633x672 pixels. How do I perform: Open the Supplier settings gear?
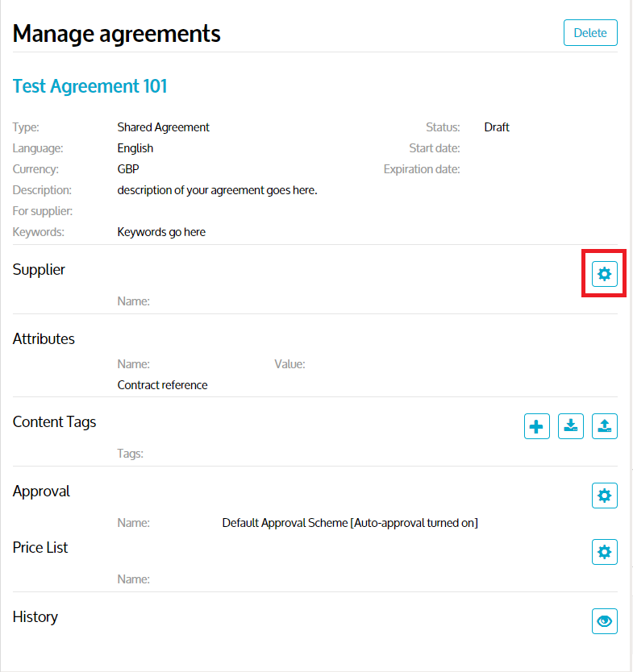point(604,274)
